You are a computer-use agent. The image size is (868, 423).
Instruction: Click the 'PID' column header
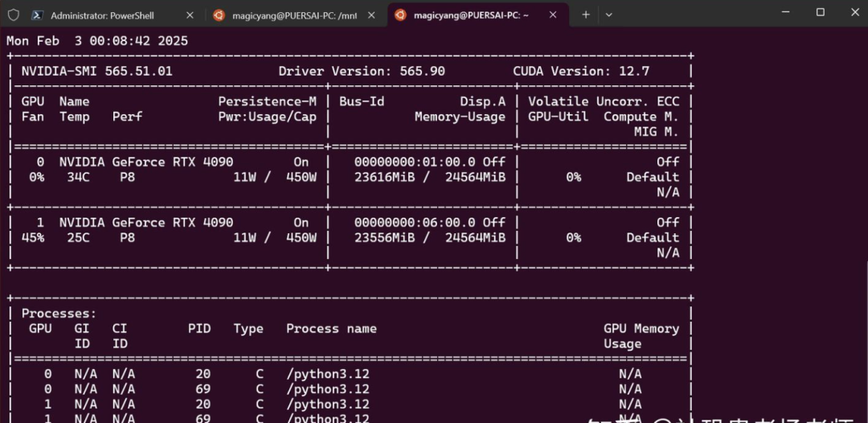pos(199,329)
